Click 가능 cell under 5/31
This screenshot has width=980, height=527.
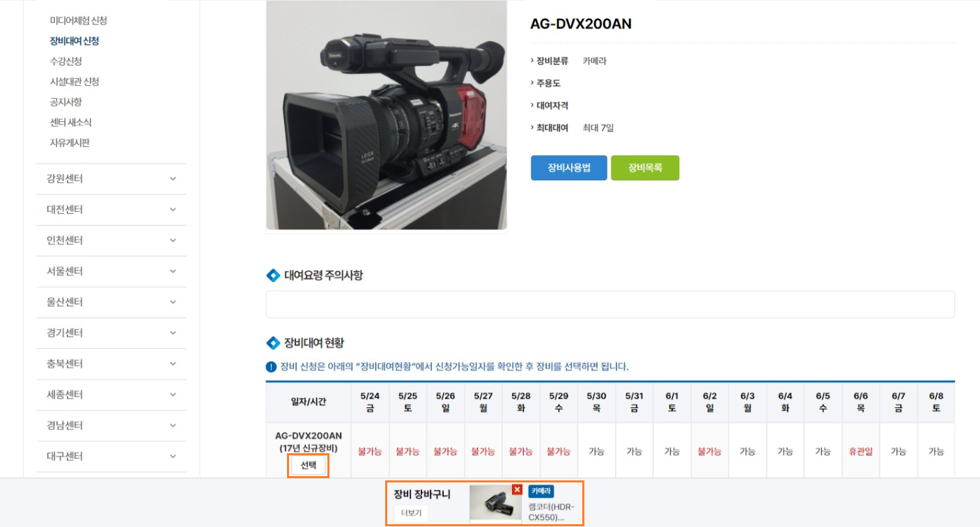tap(634, 451)
